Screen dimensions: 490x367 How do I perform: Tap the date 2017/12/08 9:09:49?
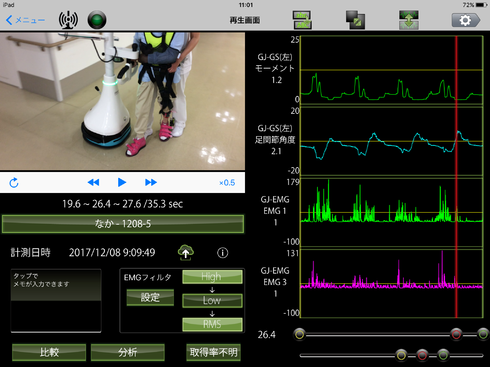112,253
